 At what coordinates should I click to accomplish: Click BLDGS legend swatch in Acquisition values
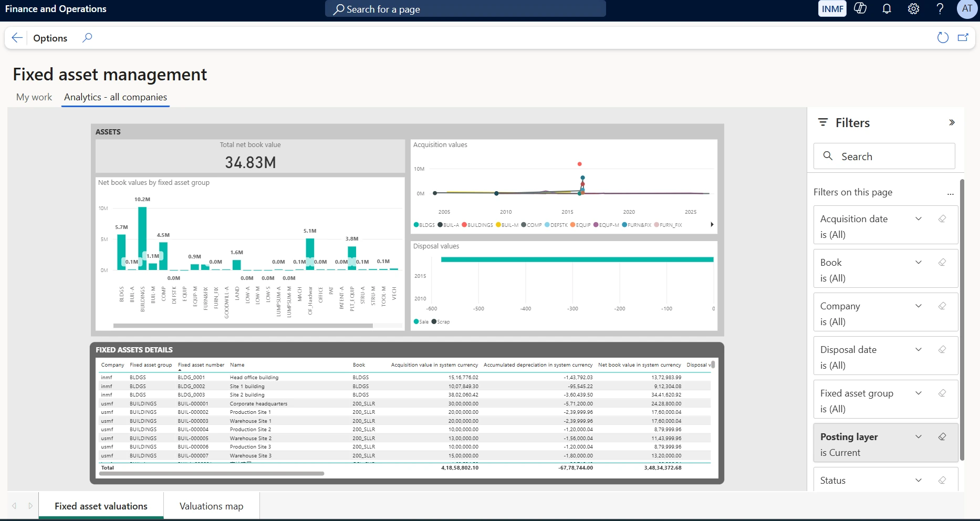416,225
